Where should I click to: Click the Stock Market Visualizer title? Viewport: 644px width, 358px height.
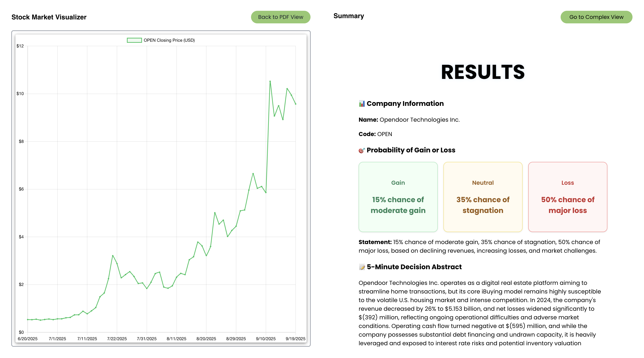[x=49, y=17]
